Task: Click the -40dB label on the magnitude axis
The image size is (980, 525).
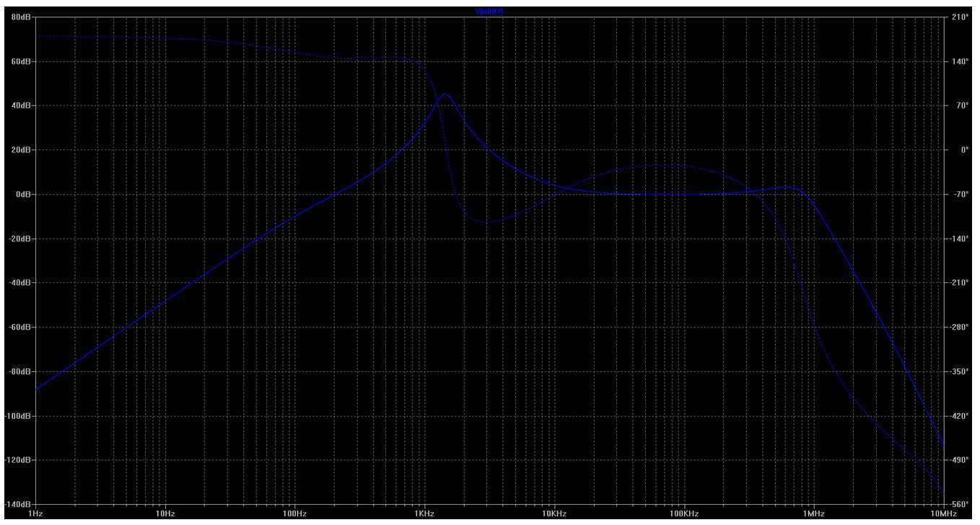Action: tap(19, 283)
